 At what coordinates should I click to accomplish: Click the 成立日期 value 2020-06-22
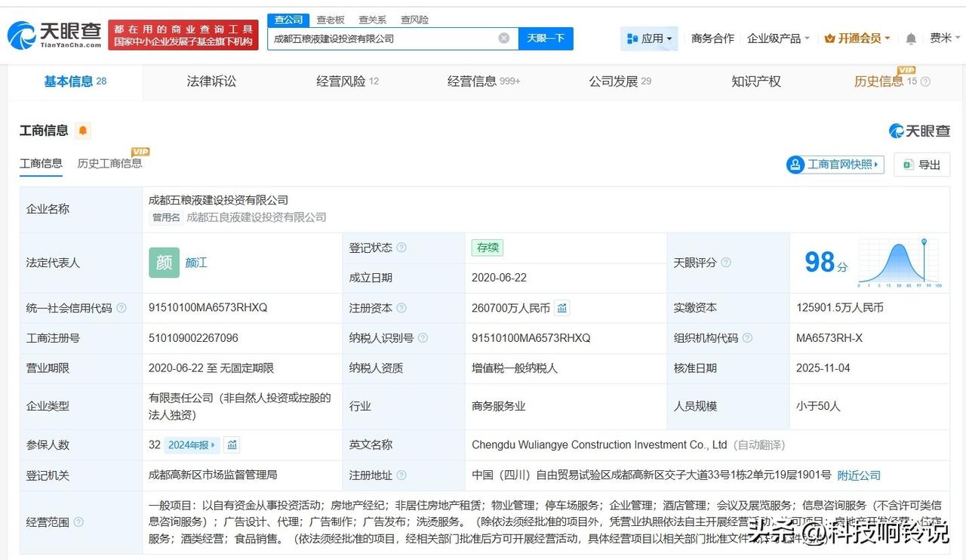[x=500, y=278]
